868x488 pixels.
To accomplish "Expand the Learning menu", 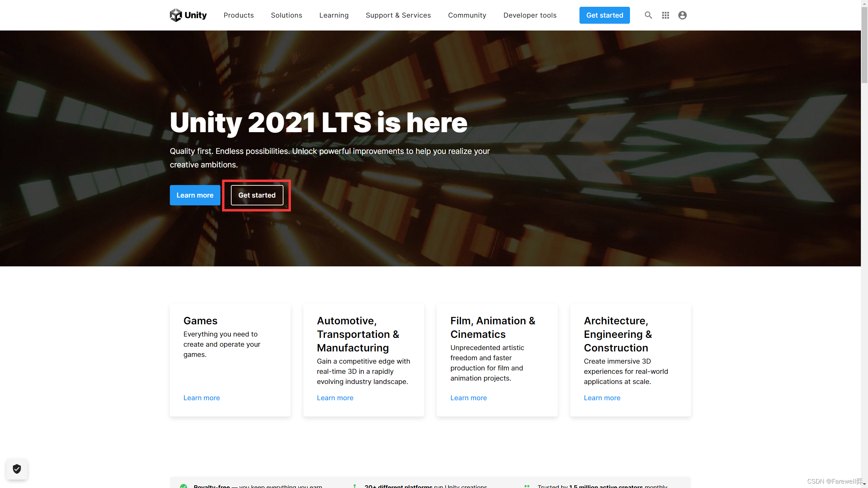I will click(x=334, y=15).
